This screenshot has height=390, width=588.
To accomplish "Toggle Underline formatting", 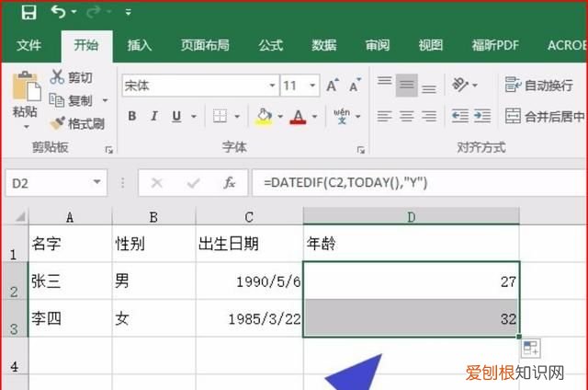I will tap(176, 117).
